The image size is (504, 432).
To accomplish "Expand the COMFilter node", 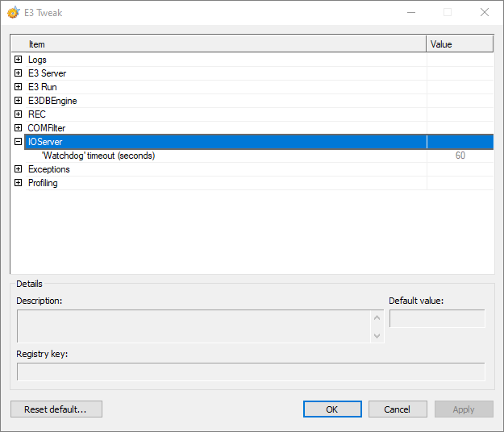I will click(x=18, y=128).
